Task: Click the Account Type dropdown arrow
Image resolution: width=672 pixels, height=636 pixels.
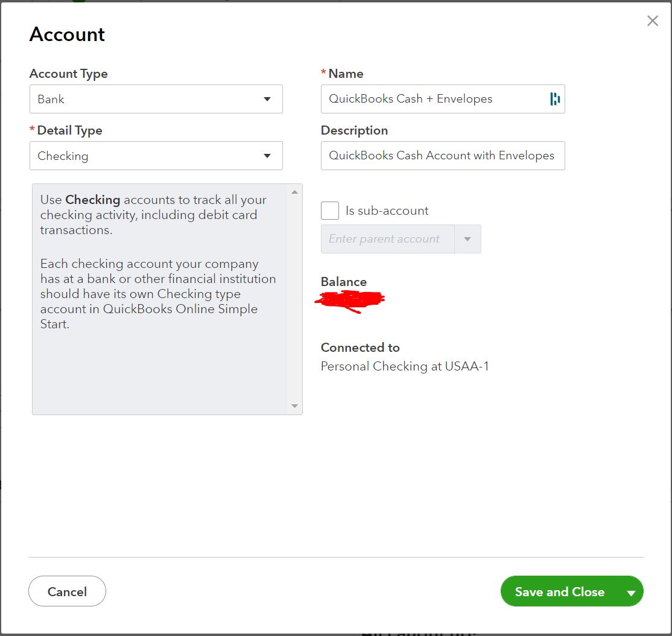Action: click(x=267, y=98)
